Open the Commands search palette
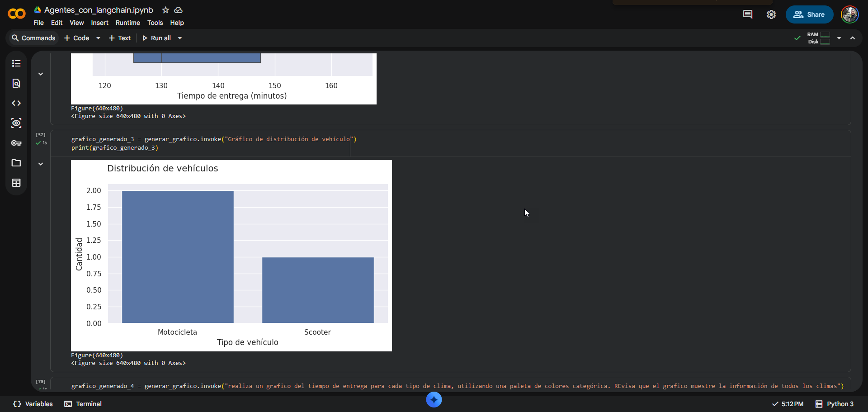 coord(33,38)
